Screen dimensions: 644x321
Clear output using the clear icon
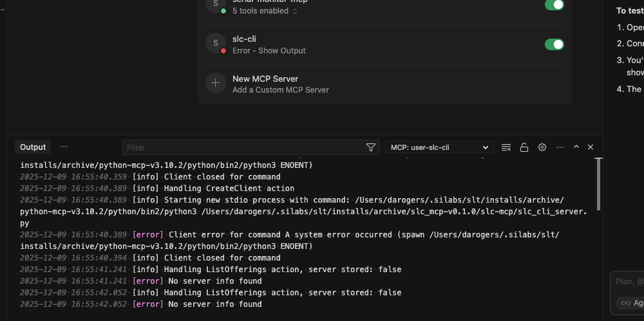pyautogui.click(x=506, y=147)
